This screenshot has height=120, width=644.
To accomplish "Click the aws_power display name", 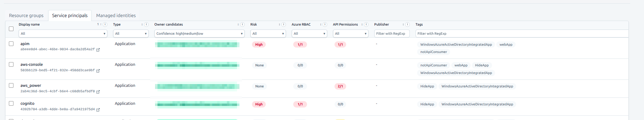I will coord(31,86).
